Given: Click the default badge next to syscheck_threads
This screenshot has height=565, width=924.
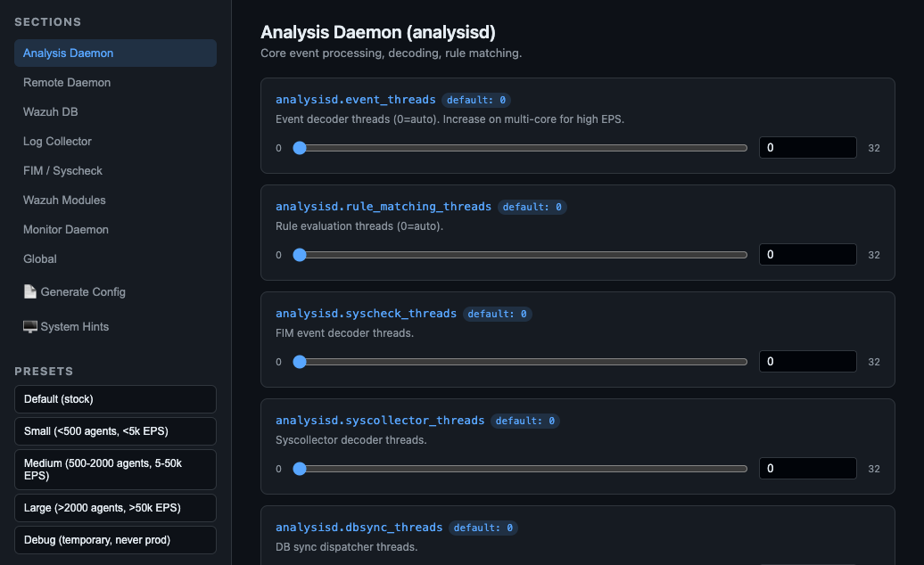Looking at the screenshot, I should [498, 315].
